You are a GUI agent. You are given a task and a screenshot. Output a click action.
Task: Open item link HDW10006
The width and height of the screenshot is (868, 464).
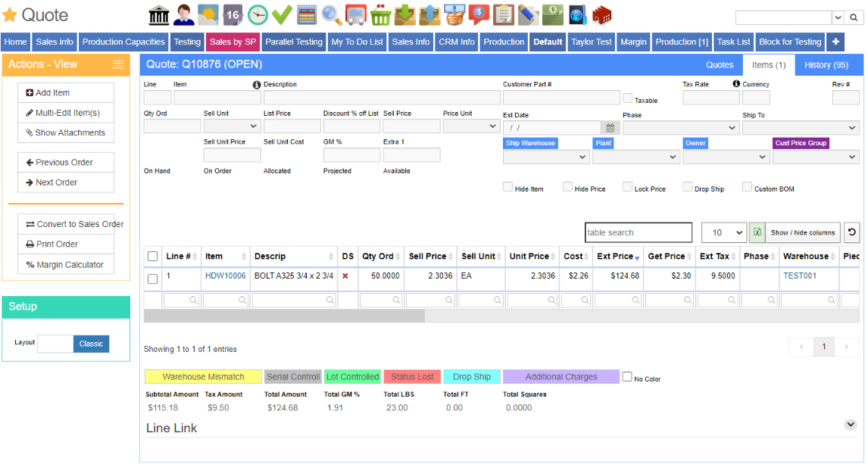(225, 276)
